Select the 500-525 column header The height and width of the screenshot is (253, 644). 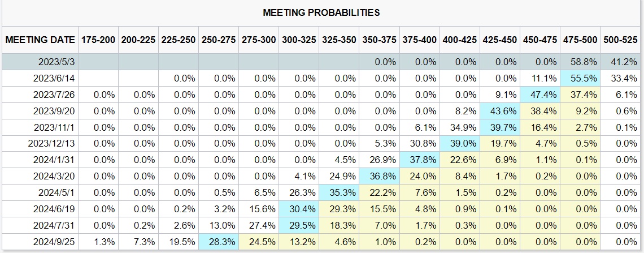(x=620, y=40)
